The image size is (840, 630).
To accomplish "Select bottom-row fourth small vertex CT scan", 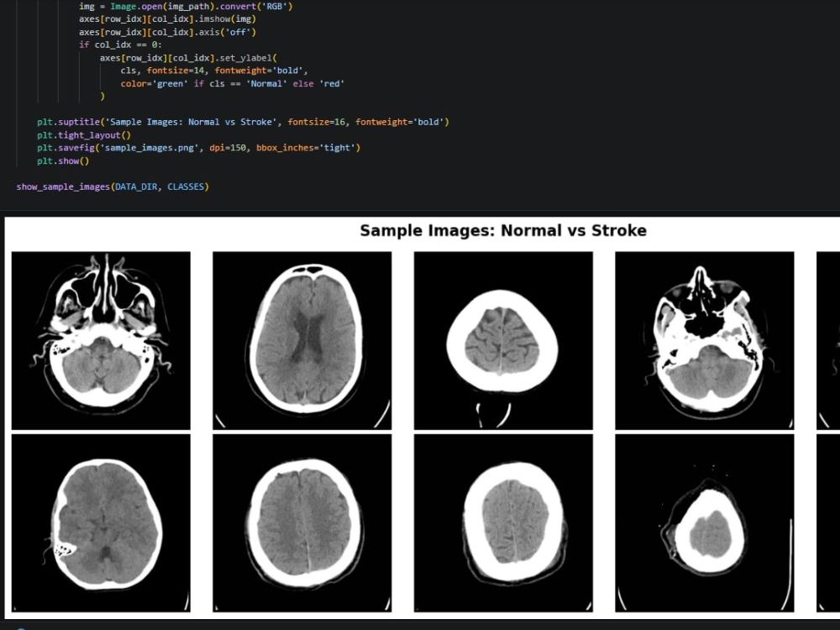I will pos(705,522).
